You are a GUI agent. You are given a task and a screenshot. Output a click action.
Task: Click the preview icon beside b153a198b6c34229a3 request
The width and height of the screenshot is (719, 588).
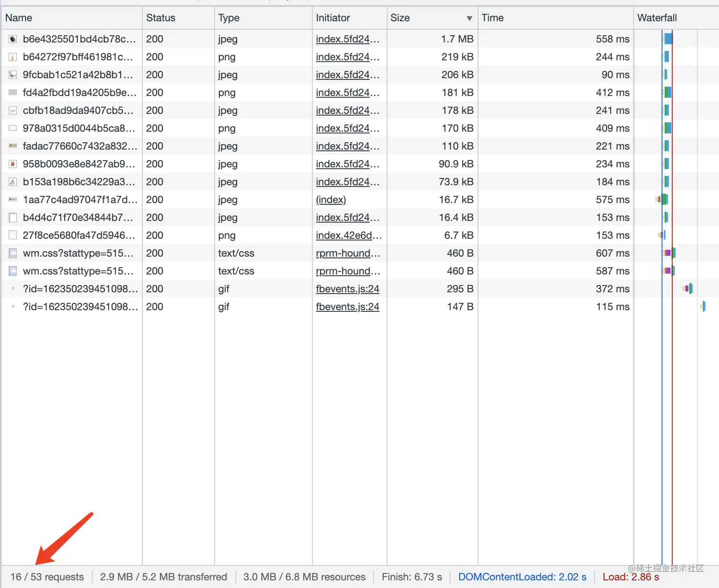pyautogui.click(x=13, y=182)
